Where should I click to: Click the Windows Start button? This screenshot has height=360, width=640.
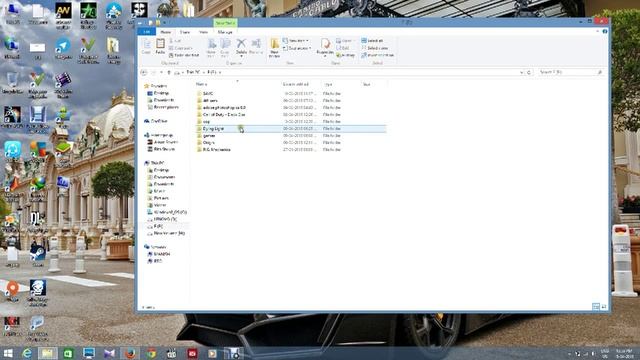8,353
